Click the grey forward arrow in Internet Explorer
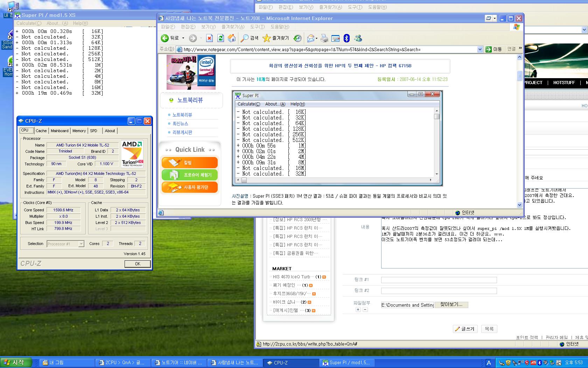Image resolution: width=588 pixels, height=368 pixels. (x=193, y=38)
